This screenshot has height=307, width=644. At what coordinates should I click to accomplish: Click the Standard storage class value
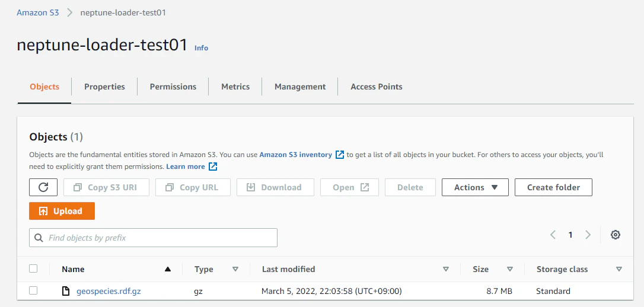tap(553, 292)
